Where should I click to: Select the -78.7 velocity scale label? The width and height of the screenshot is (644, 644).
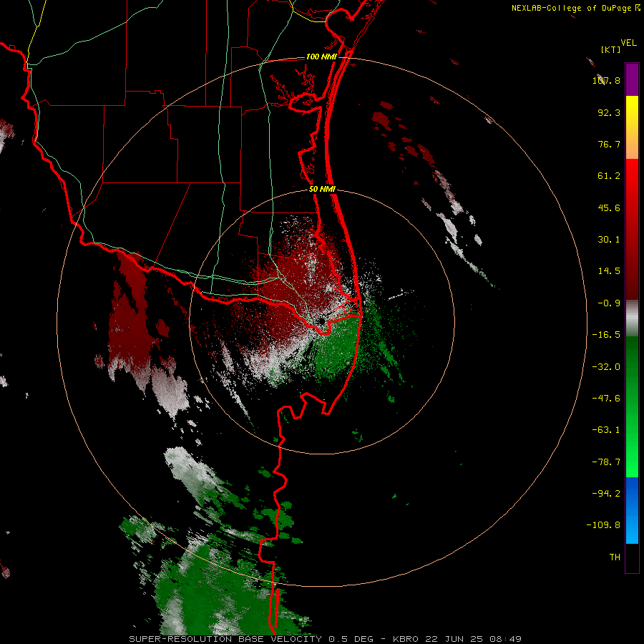[606, 462]
